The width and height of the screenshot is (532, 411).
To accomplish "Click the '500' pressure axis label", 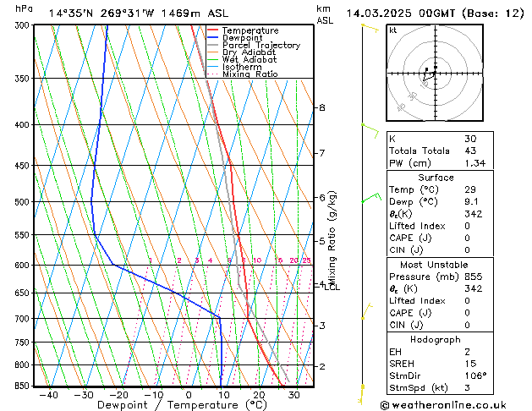I will point(22,202).
